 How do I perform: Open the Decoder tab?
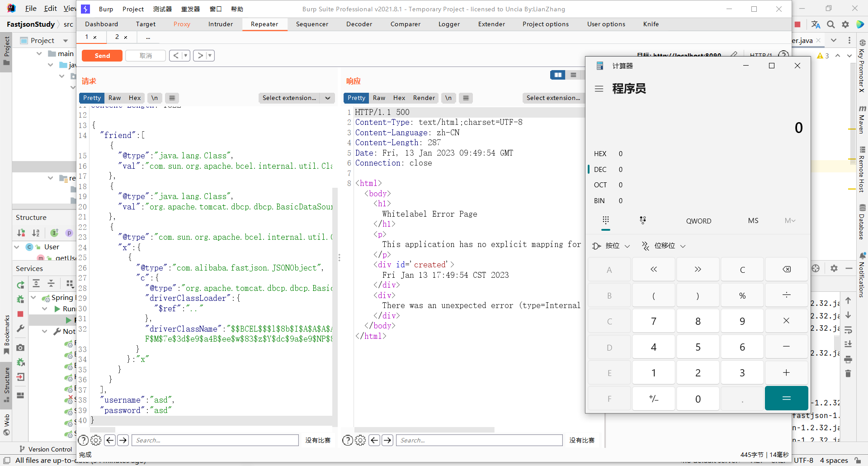[x=359, y=24]
